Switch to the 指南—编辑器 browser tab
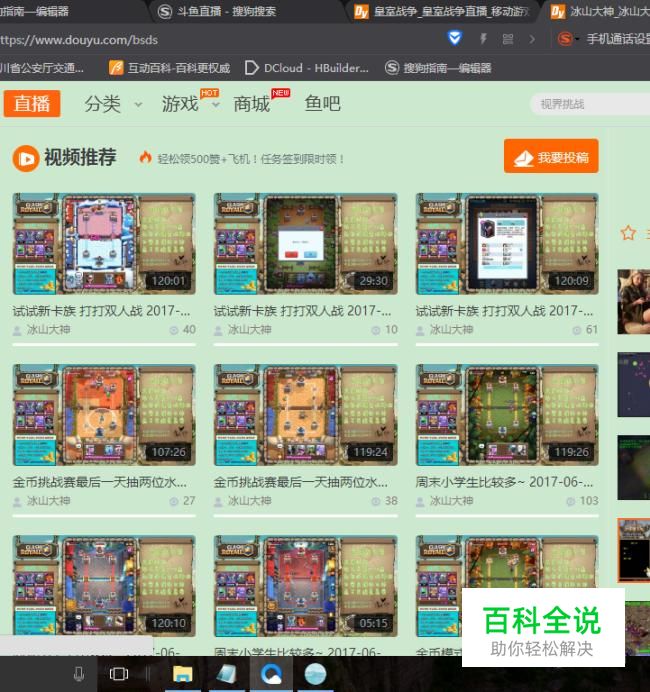650x692 pixels. pyautogui.click(x=34, y=11)
